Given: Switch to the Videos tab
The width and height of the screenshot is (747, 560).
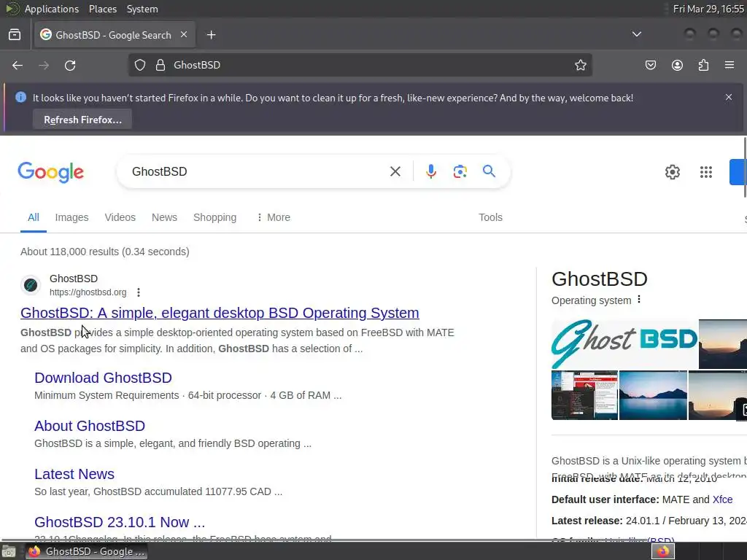Looking at the screenshot, I should point(120,217).
